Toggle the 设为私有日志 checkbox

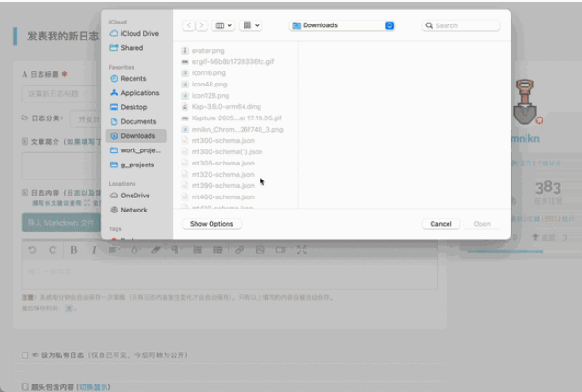point(24,355)
